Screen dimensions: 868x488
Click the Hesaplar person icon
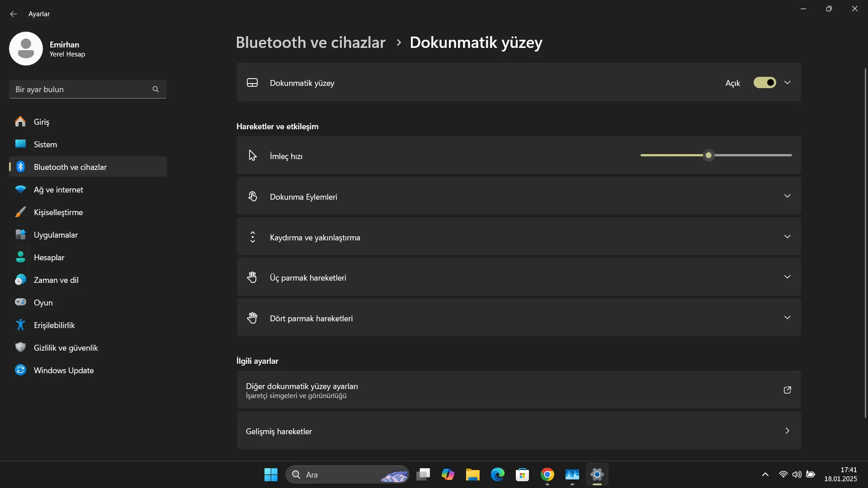[20, 257]
